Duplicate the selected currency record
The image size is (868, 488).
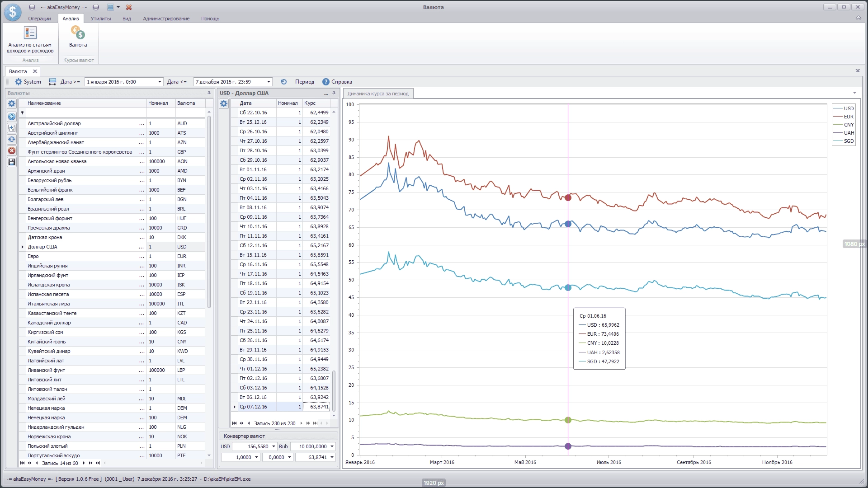[x=12, y=128]
